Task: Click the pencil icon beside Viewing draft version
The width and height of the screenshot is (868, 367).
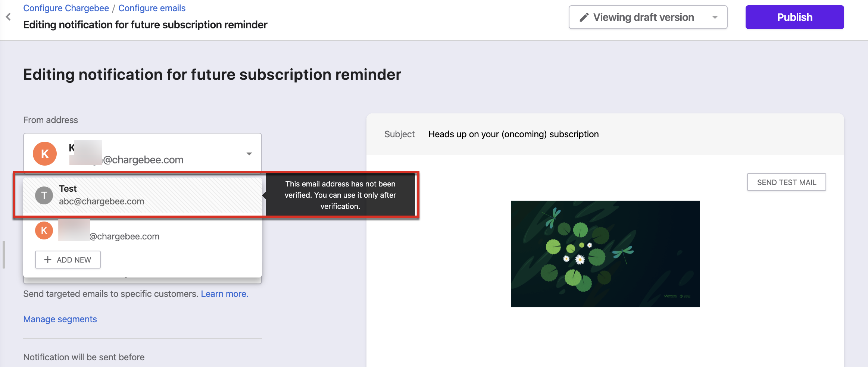Action: (x=584, y=17)
